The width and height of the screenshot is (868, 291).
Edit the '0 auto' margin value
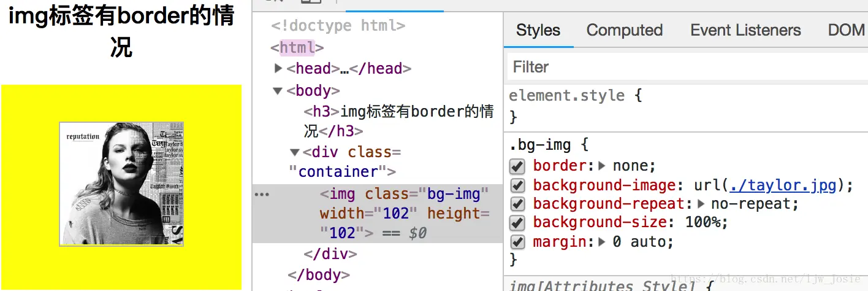[639, 242]
